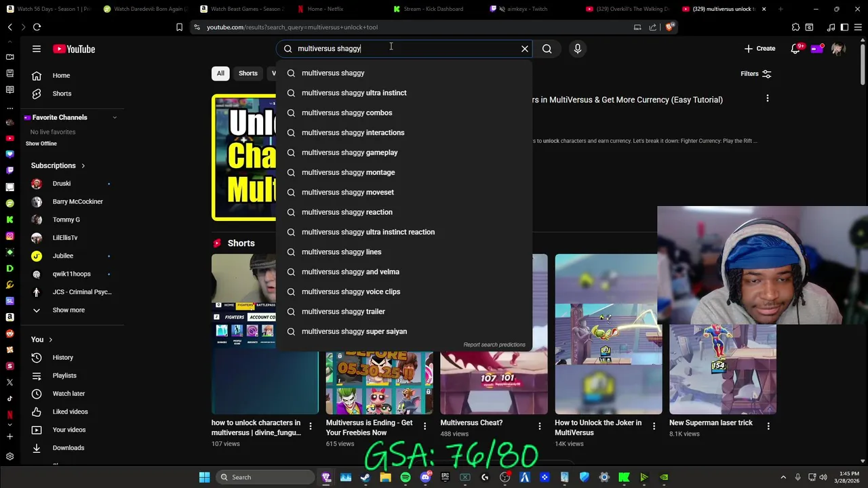Open options menu for Multiversus Cheat? short
Image resolution: width=868 pixels, height=488 pixels.
[x=540, y=426]
